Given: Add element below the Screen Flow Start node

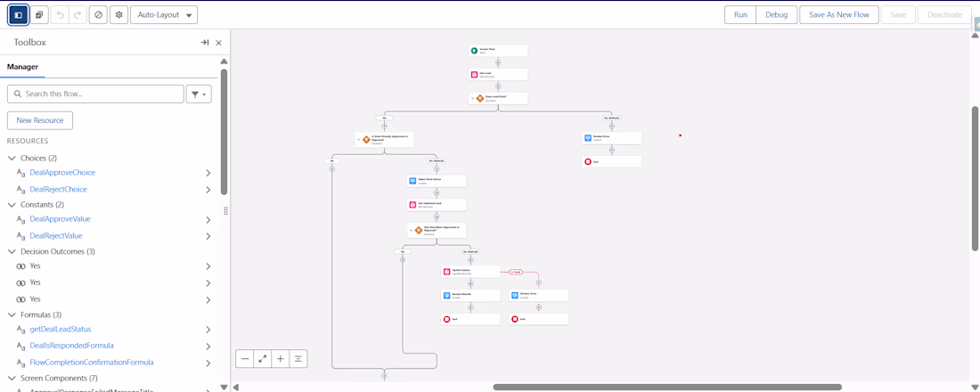Looking at the screenshot, I should click(x=498, y=62).
